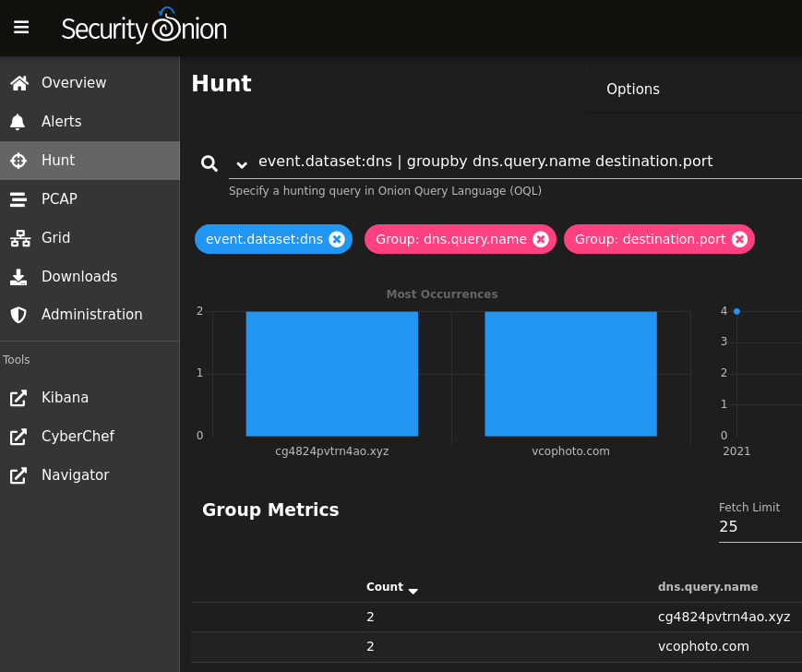
Task: Click the 2021 timeline axis label
Action: tap(736, 451)
